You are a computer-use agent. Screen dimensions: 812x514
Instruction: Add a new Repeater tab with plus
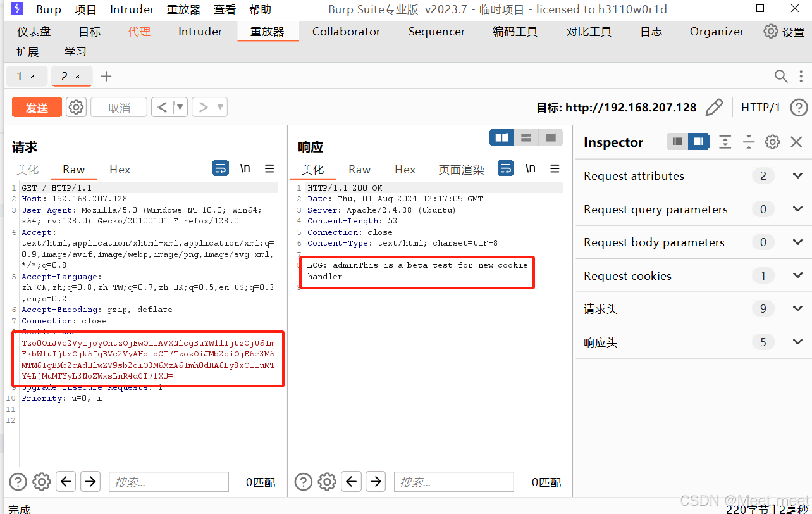(106, 76)
